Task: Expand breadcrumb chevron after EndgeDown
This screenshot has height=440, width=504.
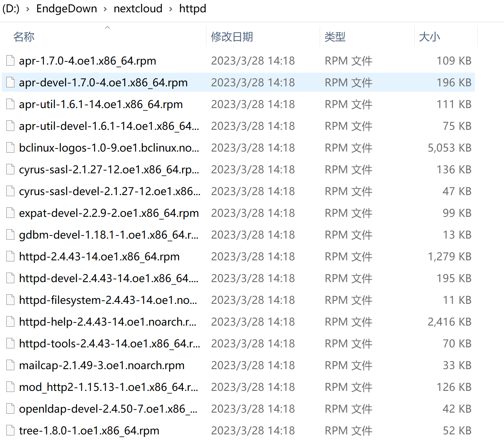Action: point(105,9)
